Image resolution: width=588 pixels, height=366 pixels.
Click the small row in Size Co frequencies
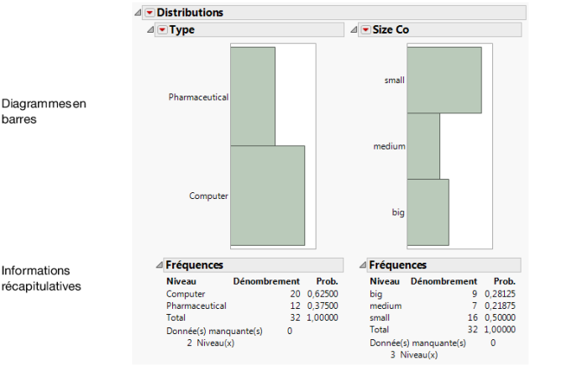[x=380, y=318]
